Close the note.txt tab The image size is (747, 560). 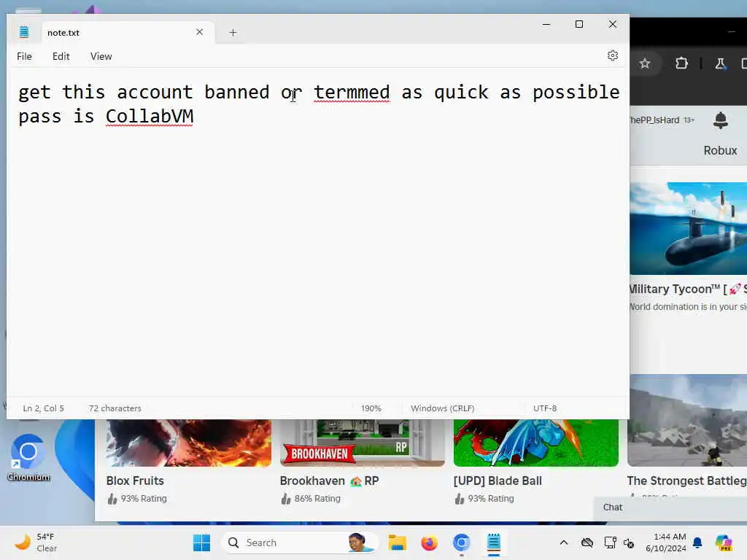click(199, 32)
